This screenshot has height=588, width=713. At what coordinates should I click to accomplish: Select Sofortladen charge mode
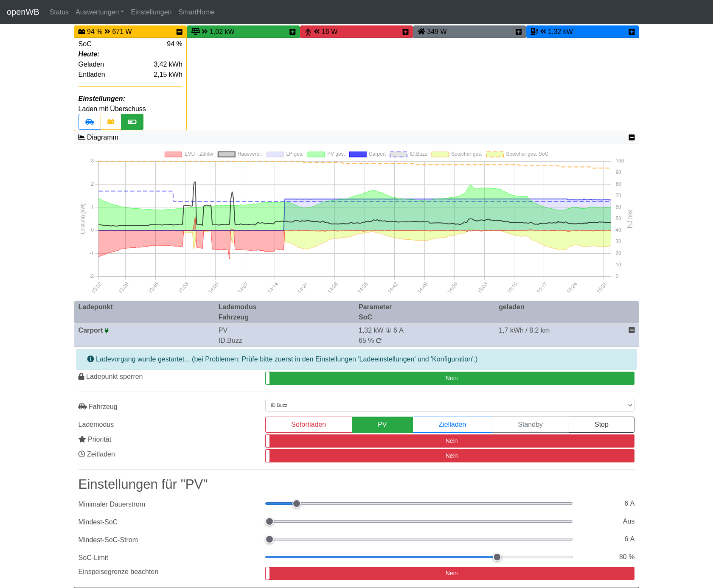(309, 425)
